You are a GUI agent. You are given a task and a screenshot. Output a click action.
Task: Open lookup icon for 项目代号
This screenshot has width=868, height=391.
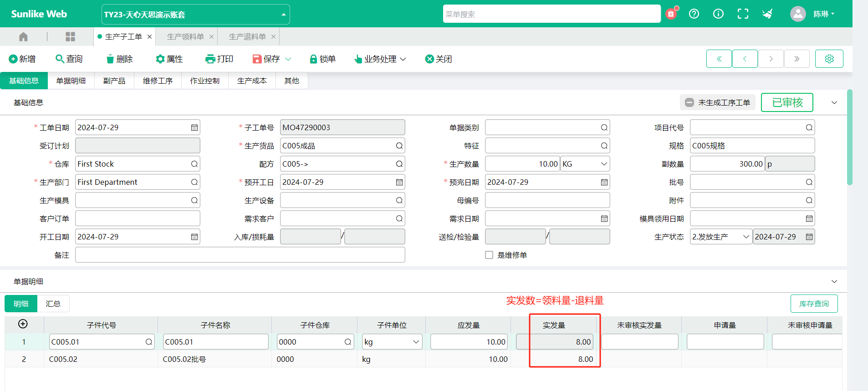809,127
